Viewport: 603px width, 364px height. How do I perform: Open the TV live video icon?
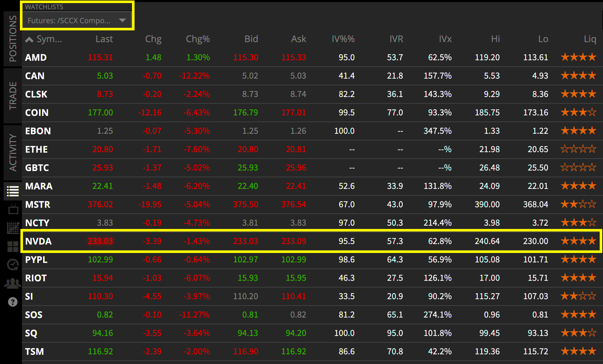pyautogui.click(x=13, y=210)
